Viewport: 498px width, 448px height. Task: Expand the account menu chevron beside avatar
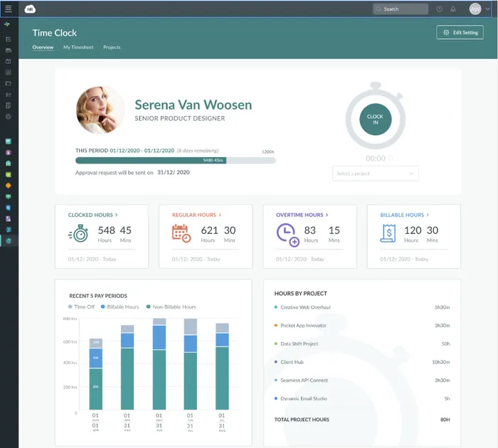[x=487, y=9]
